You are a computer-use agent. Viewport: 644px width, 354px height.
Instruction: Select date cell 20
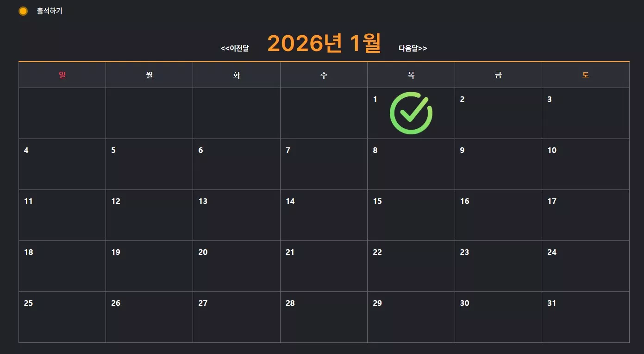[x=237, y=266]
